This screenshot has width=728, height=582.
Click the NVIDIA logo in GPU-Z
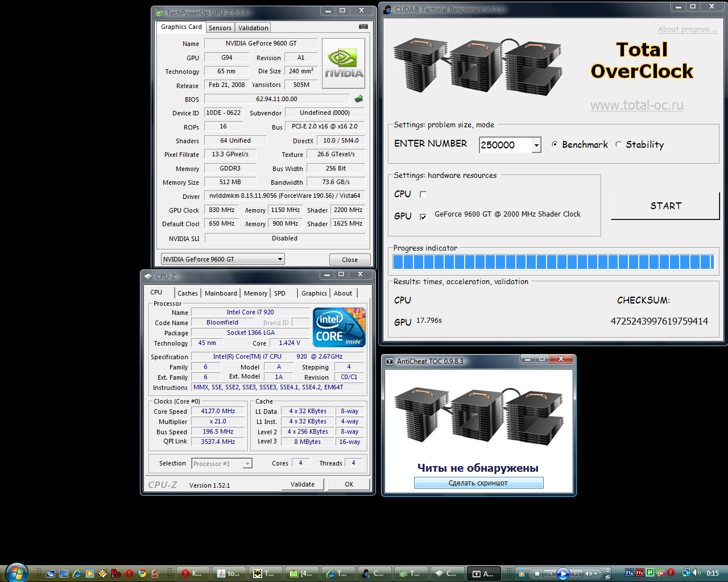pyautogui.click(x=344, y=64)
